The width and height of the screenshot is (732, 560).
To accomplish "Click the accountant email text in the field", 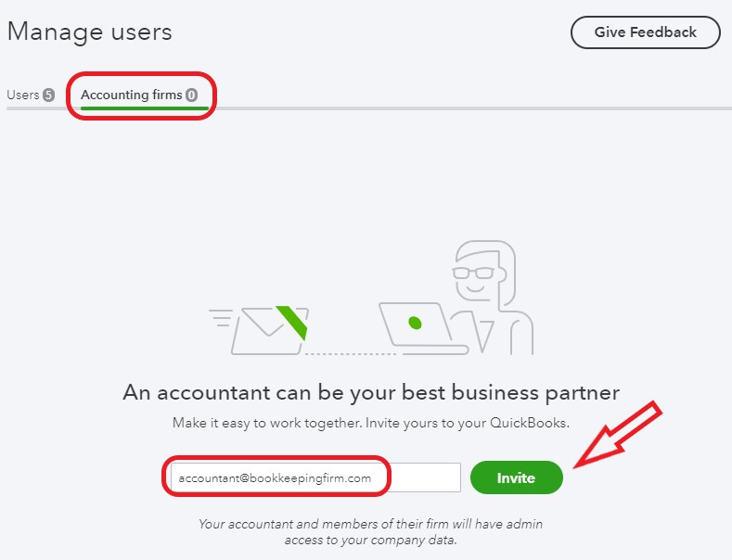I will tap(275, 478).
